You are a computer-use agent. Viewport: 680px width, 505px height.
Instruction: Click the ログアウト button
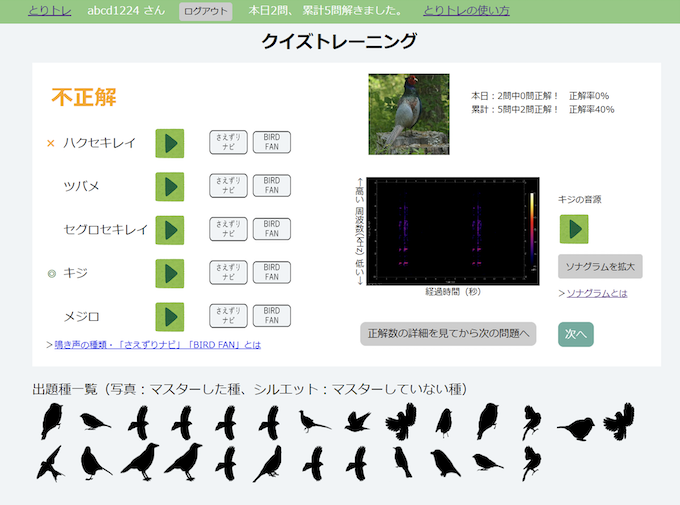coord(206,11)
